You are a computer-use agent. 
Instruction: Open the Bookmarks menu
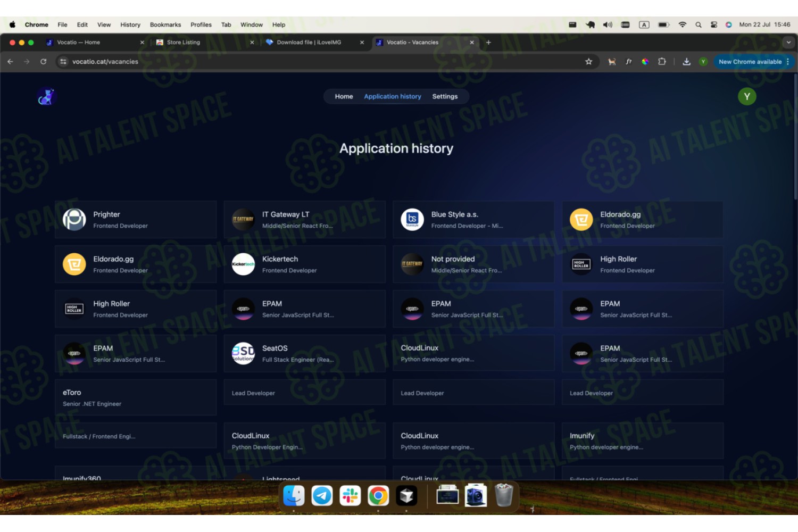(165, 24)
